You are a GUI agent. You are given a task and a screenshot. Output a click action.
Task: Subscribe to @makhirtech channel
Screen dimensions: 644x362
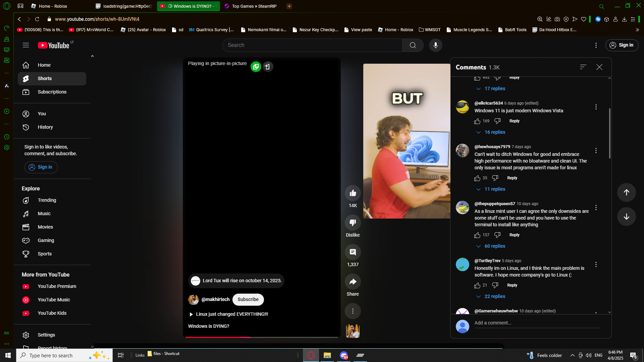[248, 299]
